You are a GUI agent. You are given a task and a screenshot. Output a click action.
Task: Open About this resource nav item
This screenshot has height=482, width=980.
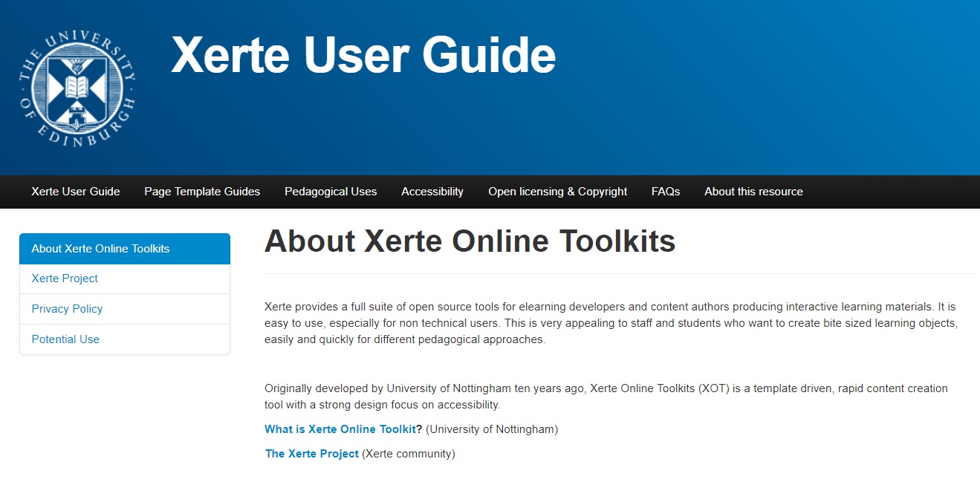click(x=753, y=192)
